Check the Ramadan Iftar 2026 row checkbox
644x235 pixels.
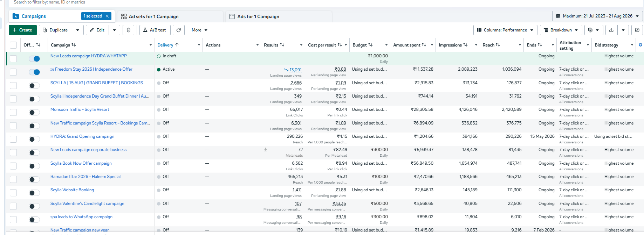tap(13, 179)
